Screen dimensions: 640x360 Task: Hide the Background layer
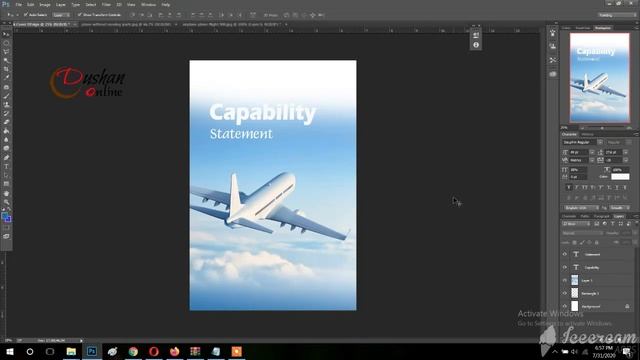click(x=565, y=307)
